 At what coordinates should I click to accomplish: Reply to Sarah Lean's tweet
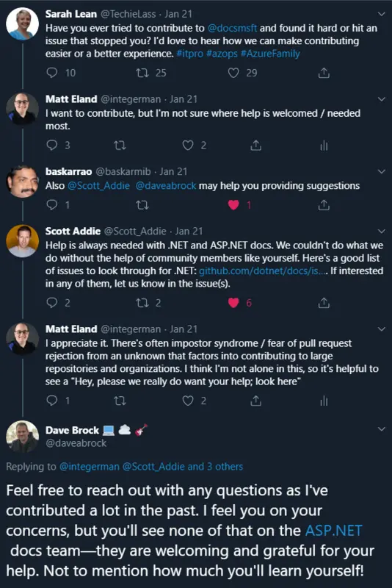tap(51, 72)
